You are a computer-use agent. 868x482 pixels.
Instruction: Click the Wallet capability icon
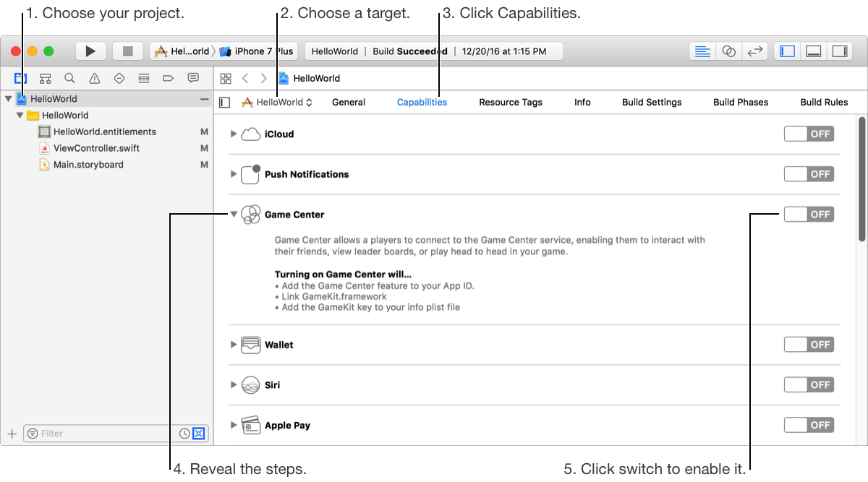250,345
